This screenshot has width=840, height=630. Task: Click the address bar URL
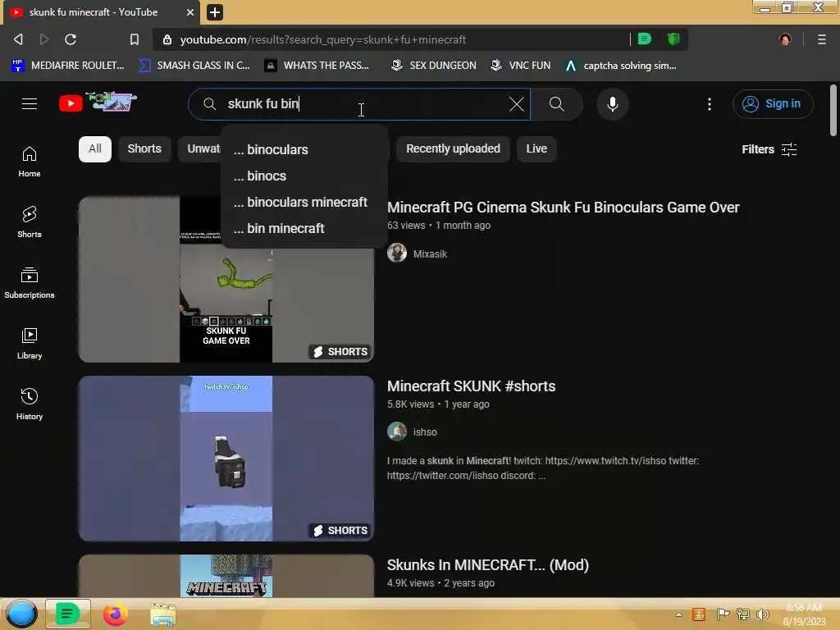[x=322, y=39]
